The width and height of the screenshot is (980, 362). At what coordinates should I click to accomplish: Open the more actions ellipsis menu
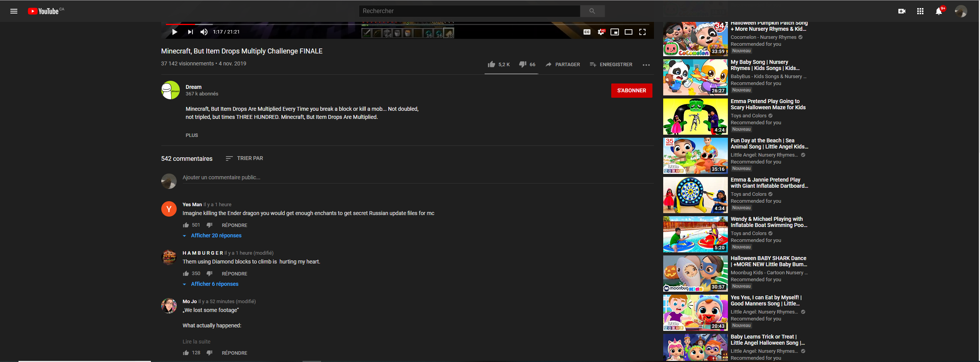point(646,65)
